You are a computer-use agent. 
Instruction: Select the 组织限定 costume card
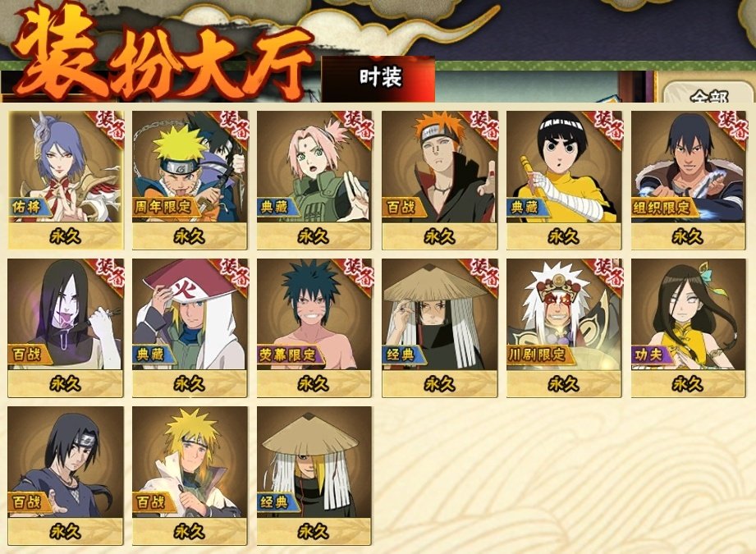pyautogui.click(x=689, y=181)
